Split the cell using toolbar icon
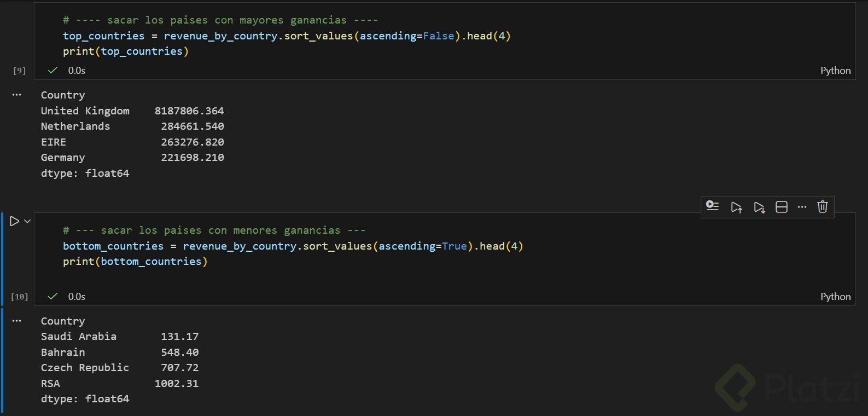868x416 pixels. click(782, 207)
